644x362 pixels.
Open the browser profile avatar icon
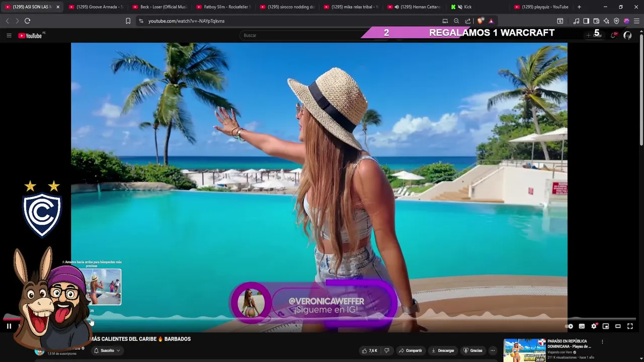(626, 21)
